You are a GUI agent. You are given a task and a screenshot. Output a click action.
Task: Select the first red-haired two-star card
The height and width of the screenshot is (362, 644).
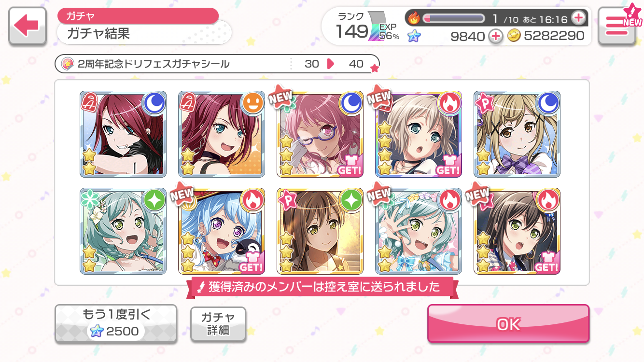[123, 134]
